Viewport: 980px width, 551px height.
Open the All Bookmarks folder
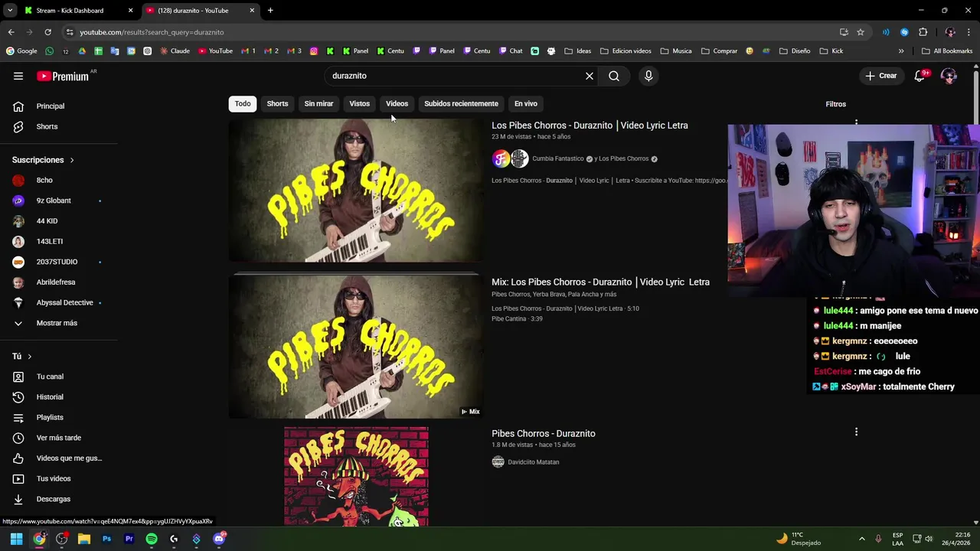point(947,51)
